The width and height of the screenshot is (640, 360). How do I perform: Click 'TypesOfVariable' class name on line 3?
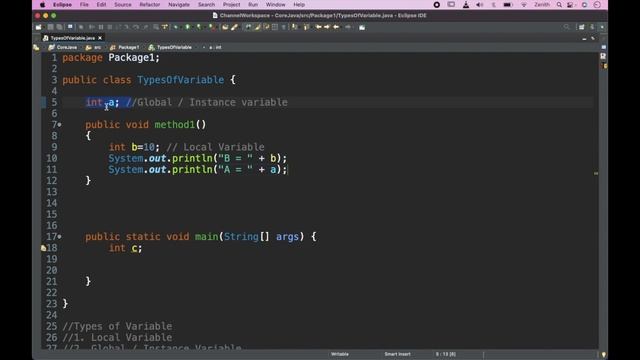click(180, 80)
